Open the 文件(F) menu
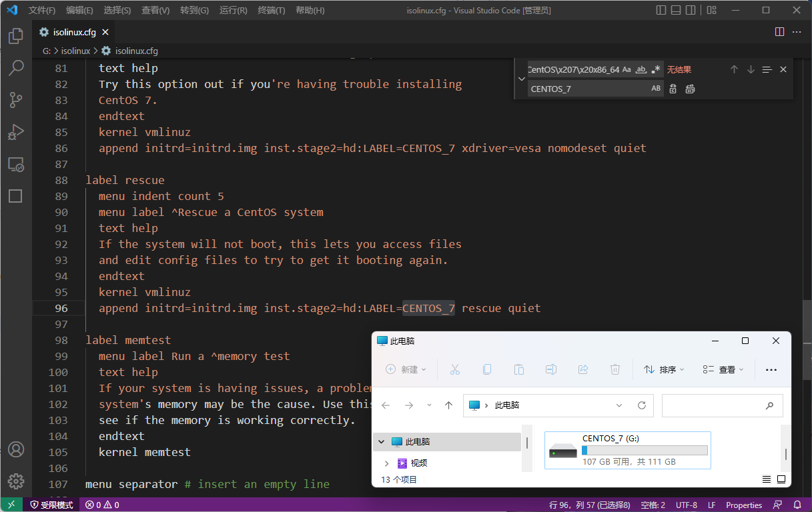Viewport: 812px width, 512px height. (x=42, y=11)
